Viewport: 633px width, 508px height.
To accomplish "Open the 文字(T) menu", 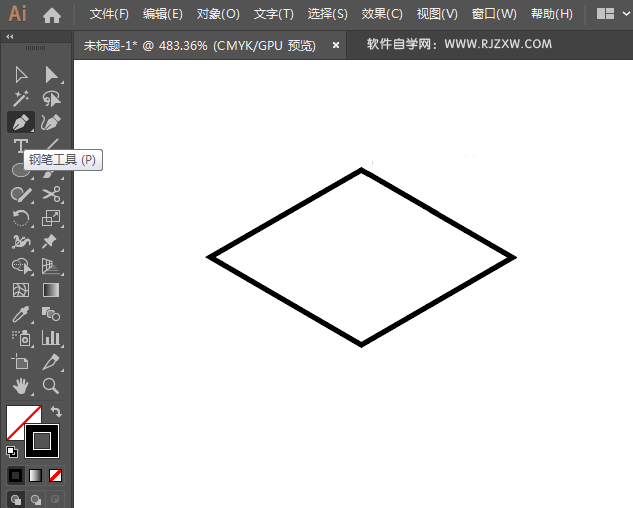I will 274,15.
